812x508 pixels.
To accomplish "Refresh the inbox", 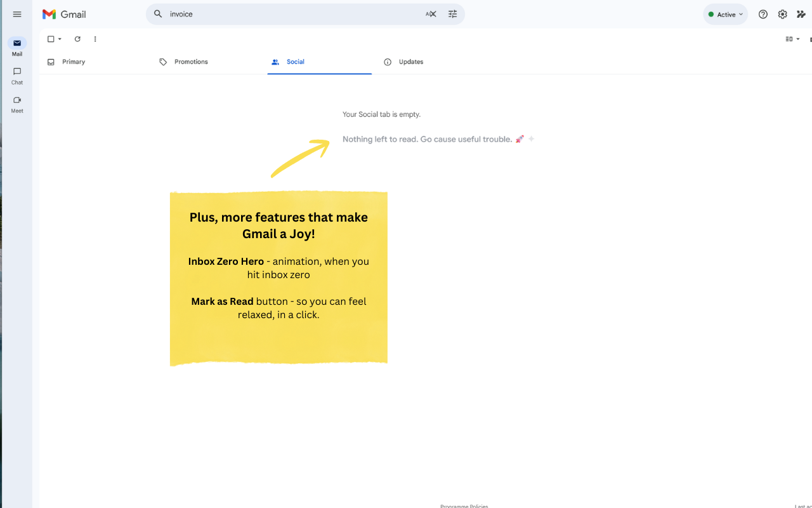I will coord(77,39).
